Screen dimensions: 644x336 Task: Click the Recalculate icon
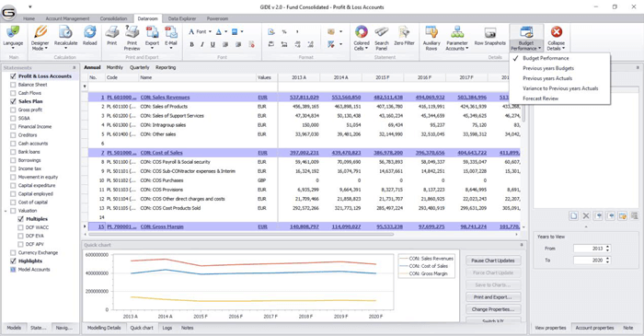[65, 32]
